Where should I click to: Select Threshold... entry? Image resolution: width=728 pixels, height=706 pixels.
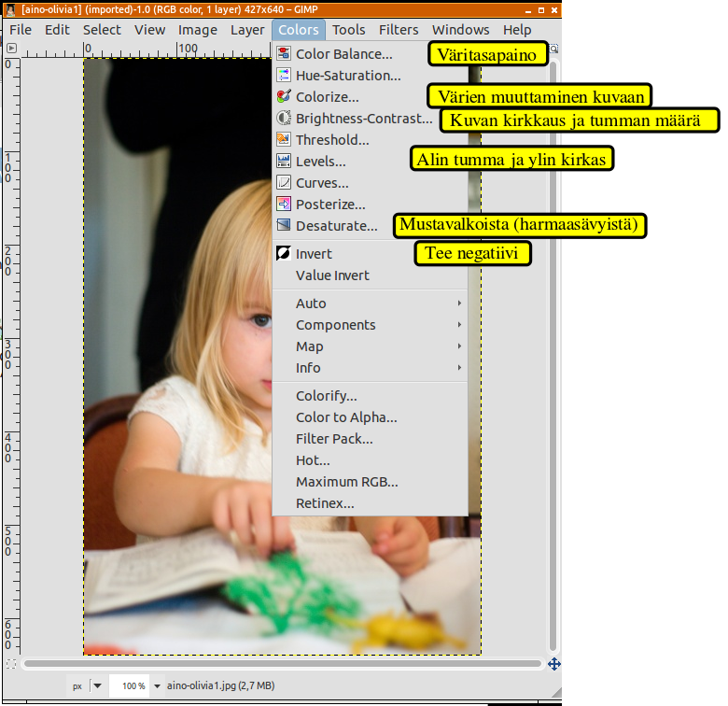[x=370, y=139]
